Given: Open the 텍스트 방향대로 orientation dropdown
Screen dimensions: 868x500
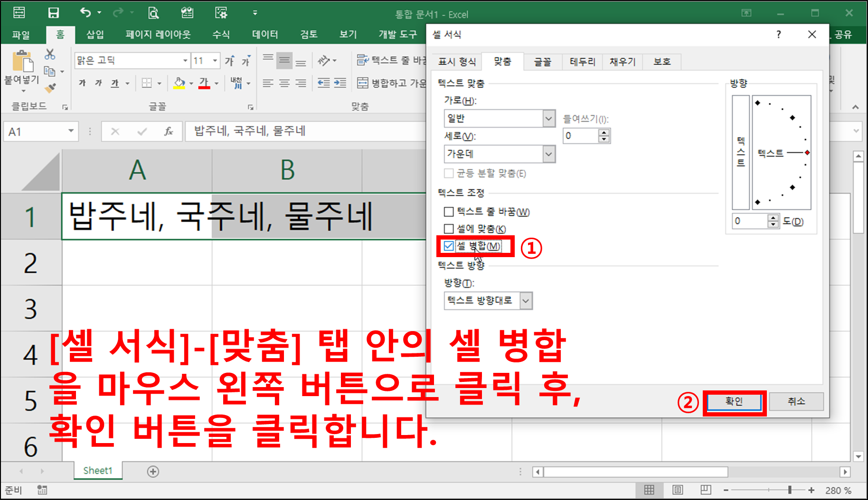Looking at the screenshot, I should pyautogui.click(x=525, y=300).
